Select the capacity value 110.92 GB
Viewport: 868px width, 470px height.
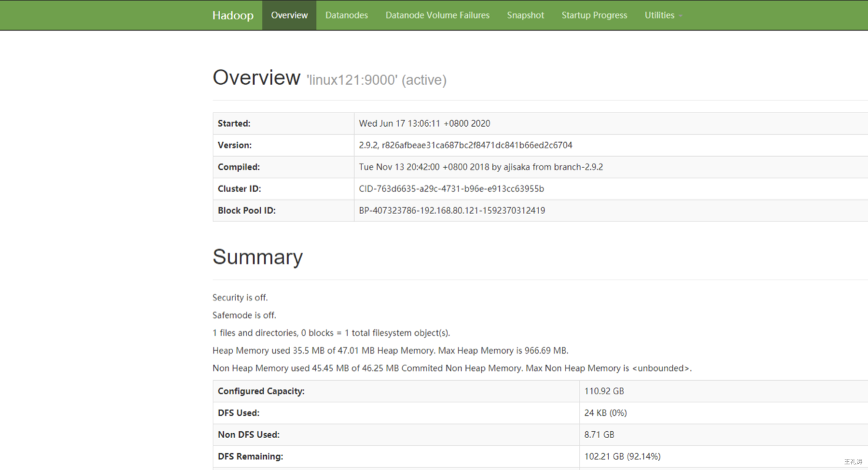click(604, 391)
